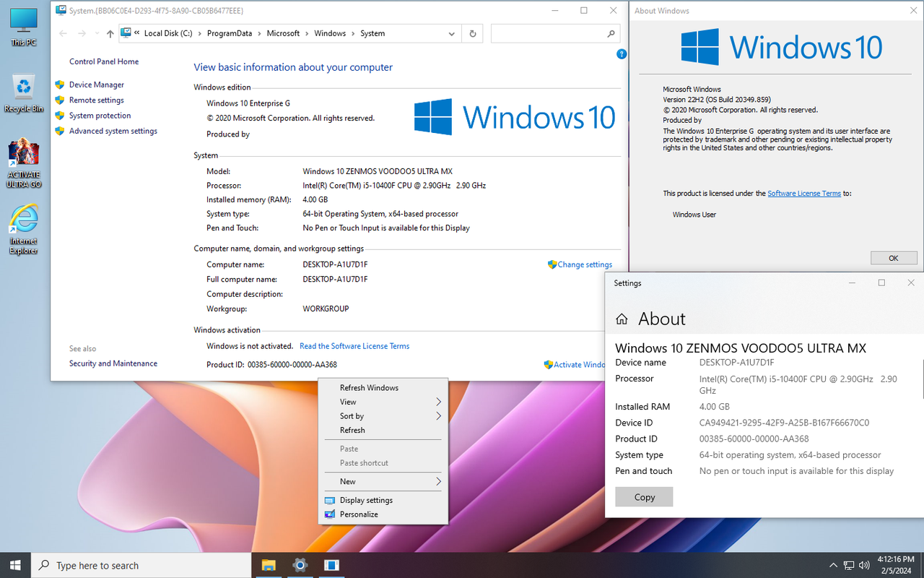Open Security and Maintenance link
Screen dimensions: 924x578
113,363
